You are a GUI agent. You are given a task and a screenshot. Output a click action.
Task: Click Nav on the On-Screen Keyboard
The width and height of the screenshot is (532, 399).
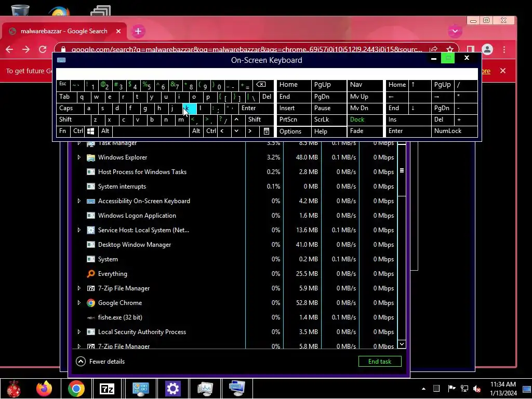coord(365,85)
